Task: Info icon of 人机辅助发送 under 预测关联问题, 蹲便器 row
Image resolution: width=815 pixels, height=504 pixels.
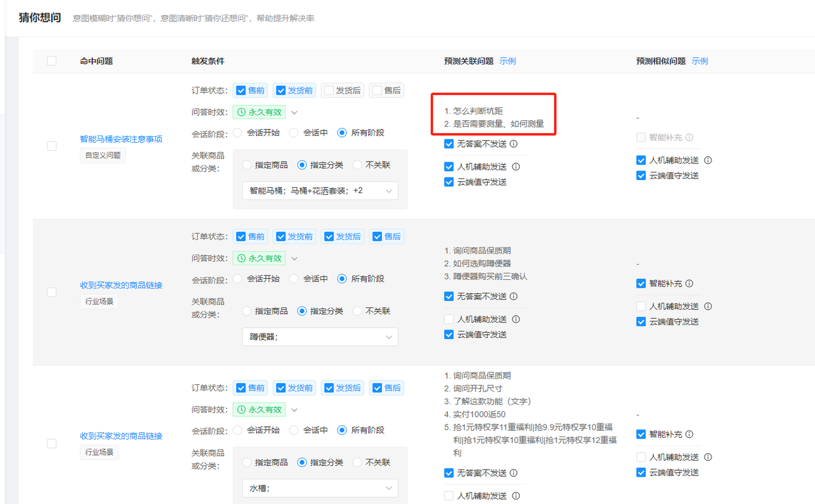Action: pos(516,319)
